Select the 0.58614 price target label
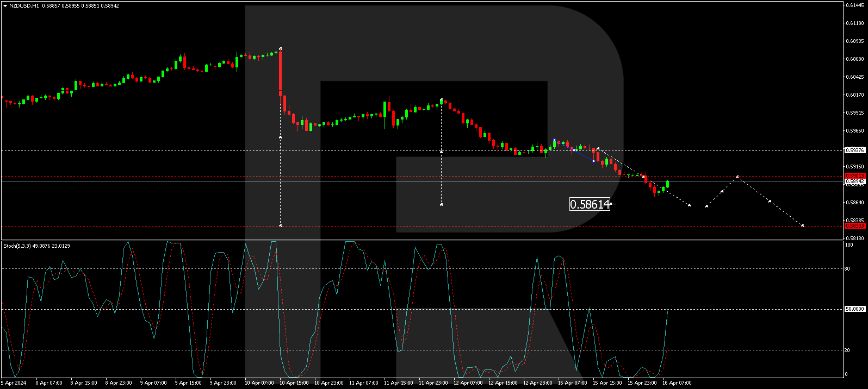868x389 pixels. pyautogui.click(x=590, y=204)
